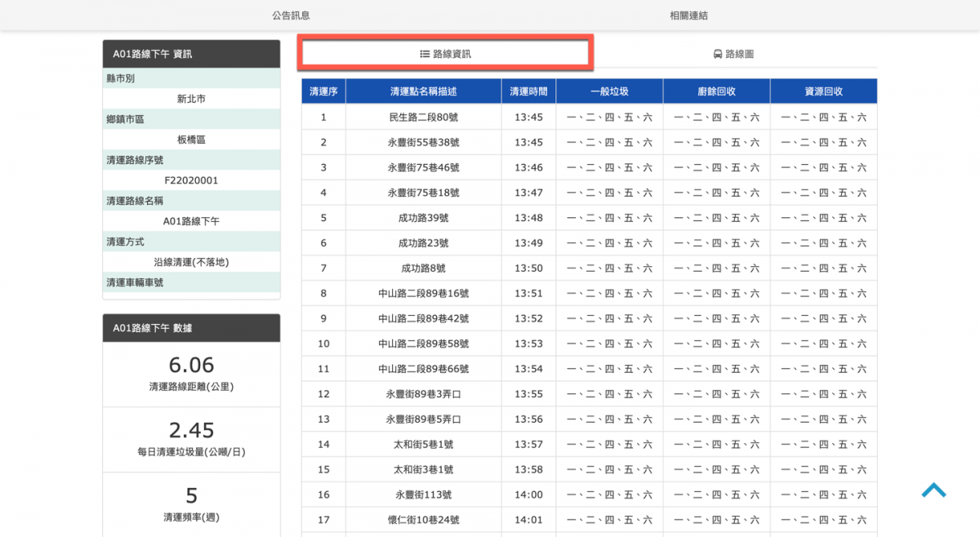Select the 永豐街89巷3弄口 stop name

[x=424, y=394]
